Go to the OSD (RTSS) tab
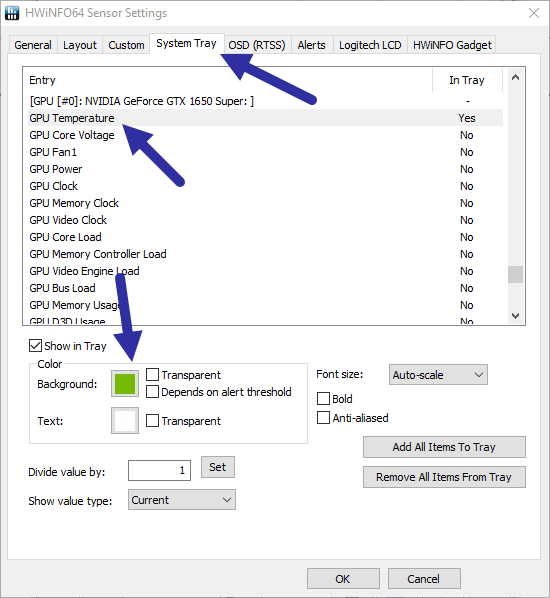This screenshot has height=598, width=550. 257,45
